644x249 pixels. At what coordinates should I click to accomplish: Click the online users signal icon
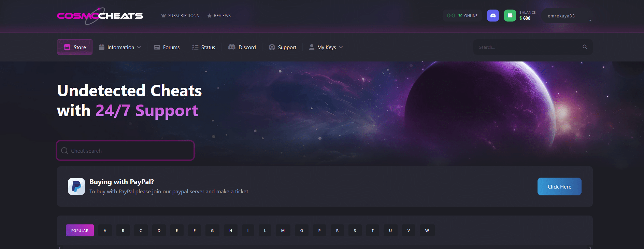(x=451, y=16)
